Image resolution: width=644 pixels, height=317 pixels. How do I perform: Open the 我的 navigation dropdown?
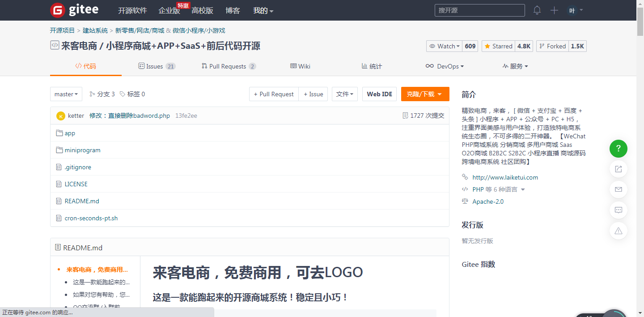263,10
